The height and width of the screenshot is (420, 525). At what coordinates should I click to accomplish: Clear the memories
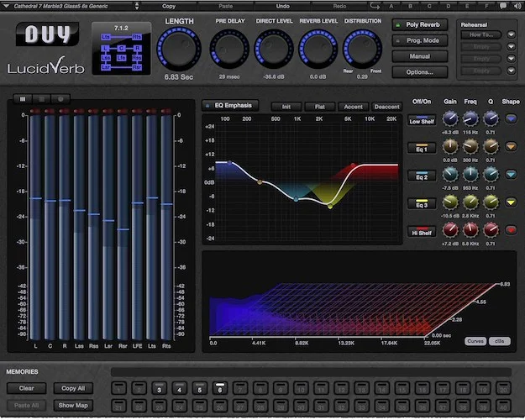click(x=26, y=388)
